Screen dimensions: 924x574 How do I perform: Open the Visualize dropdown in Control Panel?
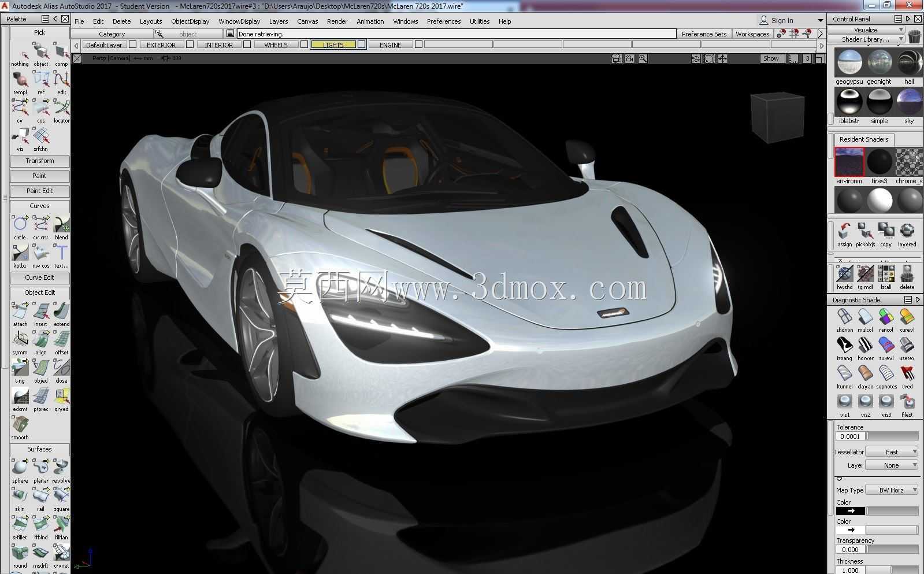[x=866, y=29]
